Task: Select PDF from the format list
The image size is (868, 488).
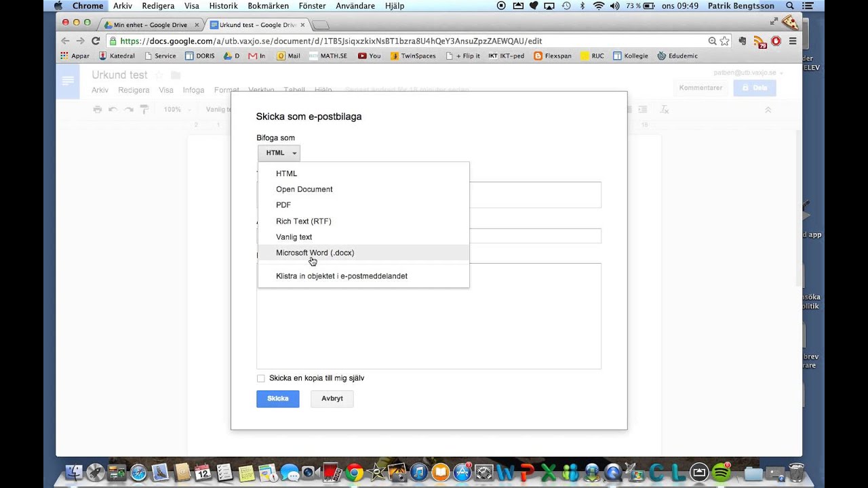Action: pos(363,205)
